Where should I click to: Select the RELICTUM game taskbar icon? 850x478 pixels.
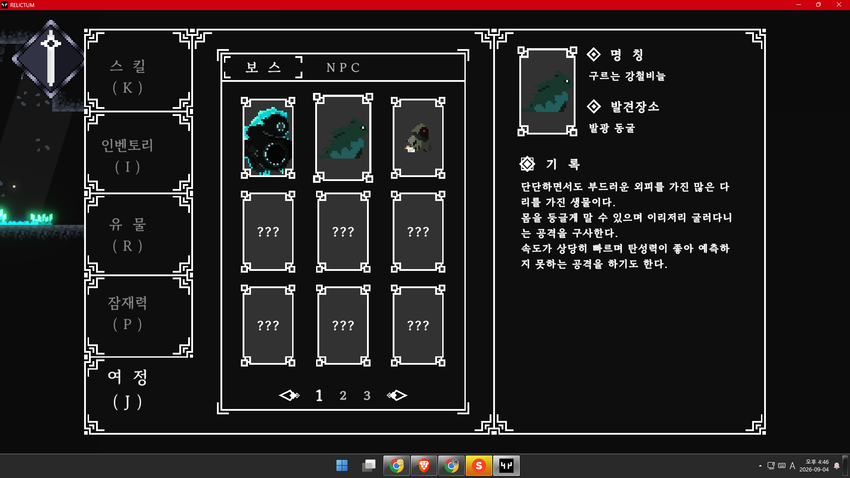click(x=506, y=466)
